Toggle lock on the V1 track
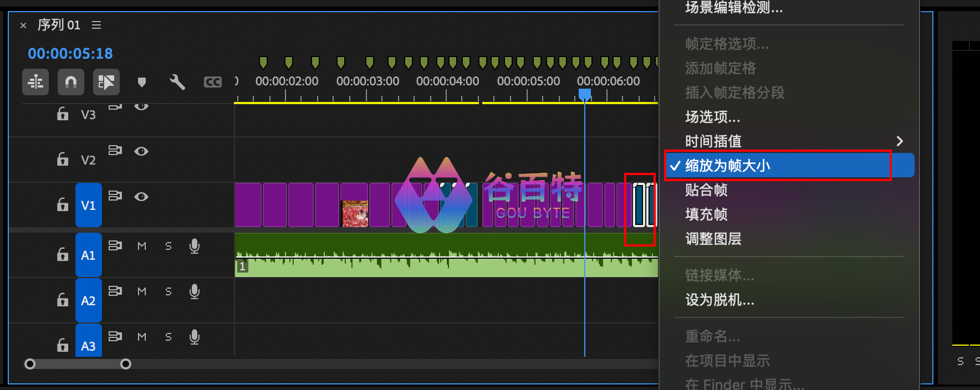Viewport: 980px width, 390px height. pos(63,205)
